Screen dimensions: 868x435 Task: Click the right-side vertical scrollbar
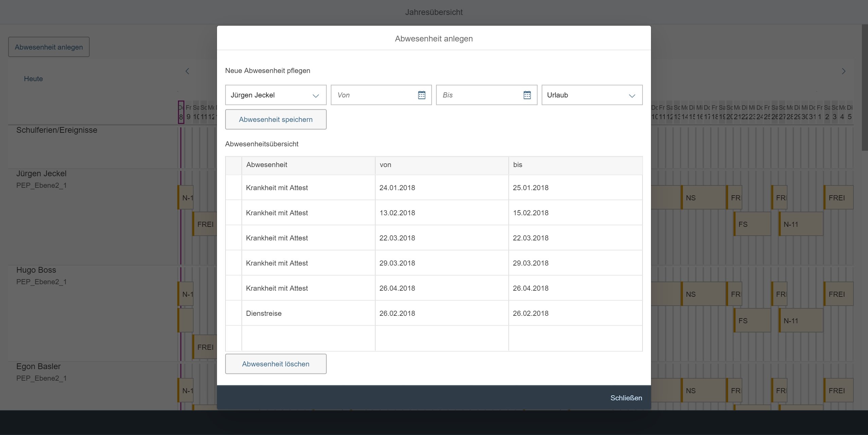[x=864, y=88]
